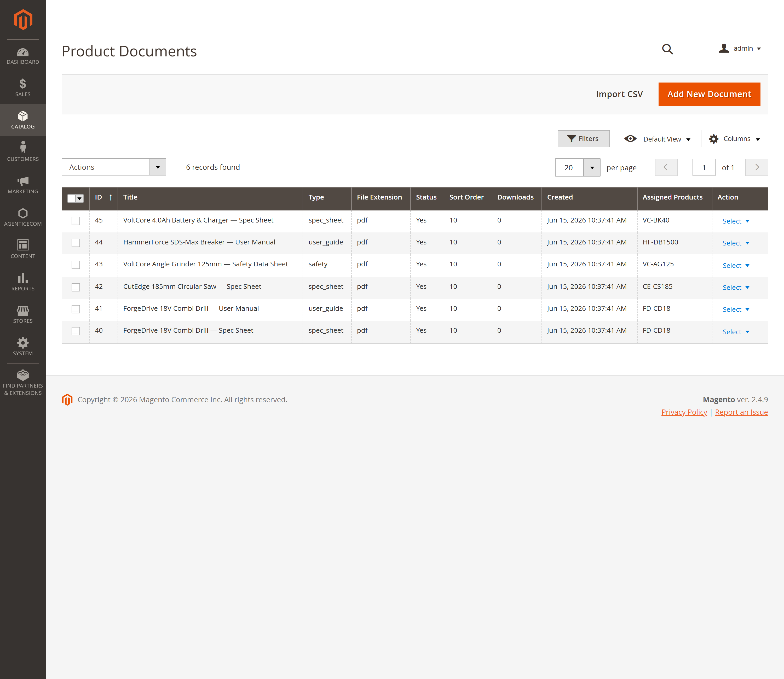
Task: Open Find Partners & Extensions
Action: (x=23, y=383)
